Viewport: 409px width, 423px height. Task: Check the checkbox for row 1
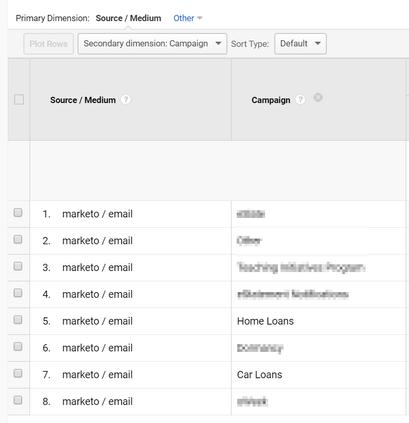pyautogui.click(x=18, y=213)
